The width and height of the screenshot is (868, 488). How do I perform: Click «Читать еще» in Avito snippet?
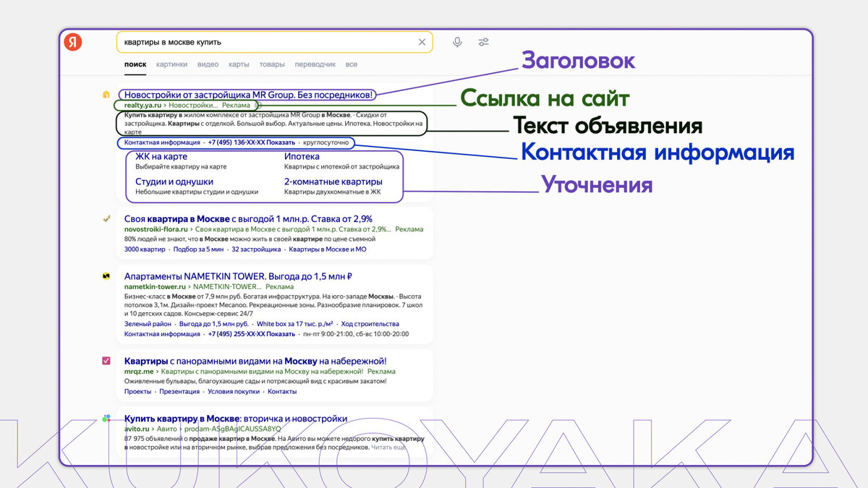(x=390, y=448)
